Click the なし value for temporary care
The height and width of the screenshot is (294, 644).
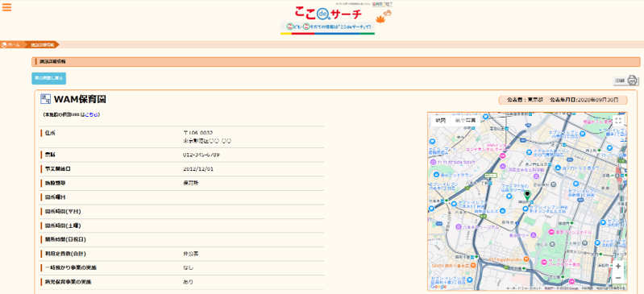[x=188, y=267]
